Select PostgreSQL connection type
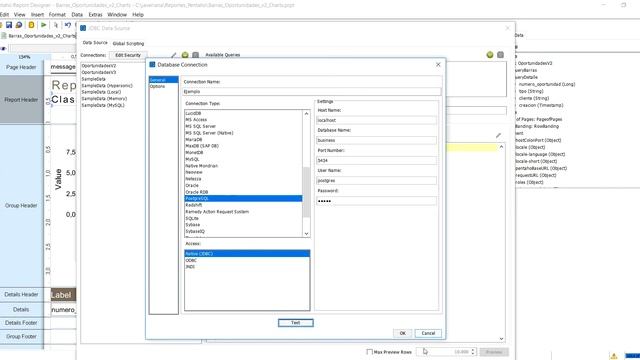The width and height of the screenshot is (640, 360). (x=243, y=198)
